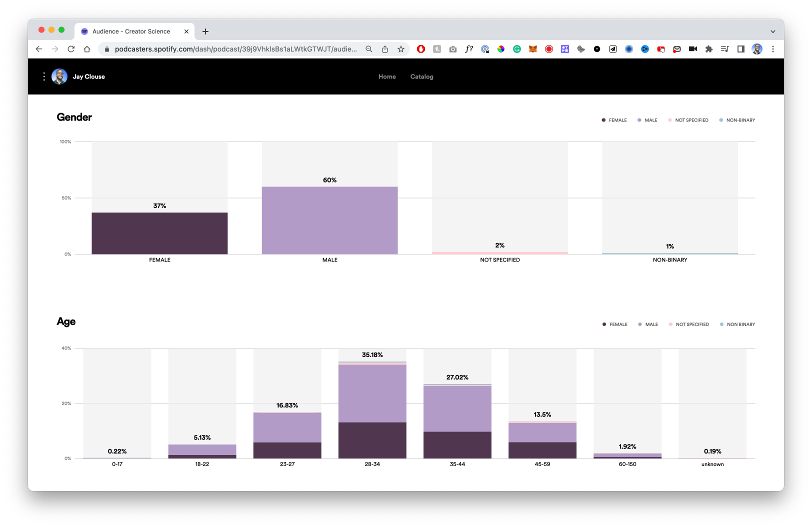The height and width of the screenshot is (528, 812).
Task: Click the unknown axis label
Action: (x=712, y=464)
